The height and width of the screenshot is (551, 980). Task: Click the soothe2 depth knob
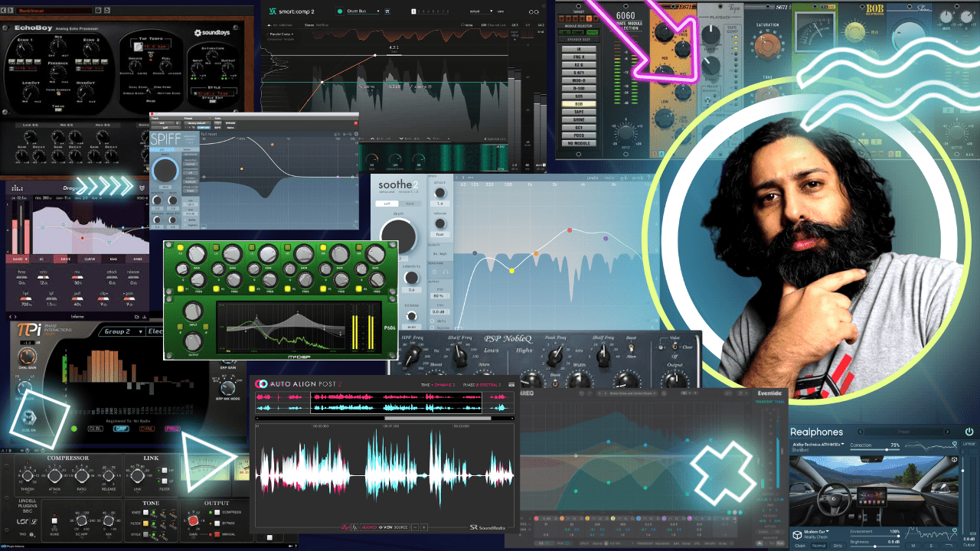point(398,236)
